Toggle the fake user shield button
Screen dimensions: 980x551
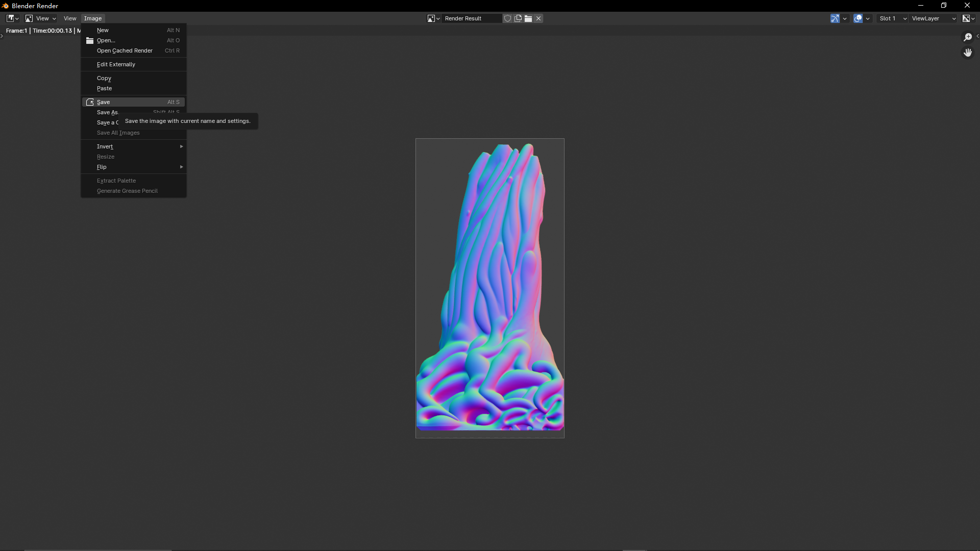pos(507,18)
